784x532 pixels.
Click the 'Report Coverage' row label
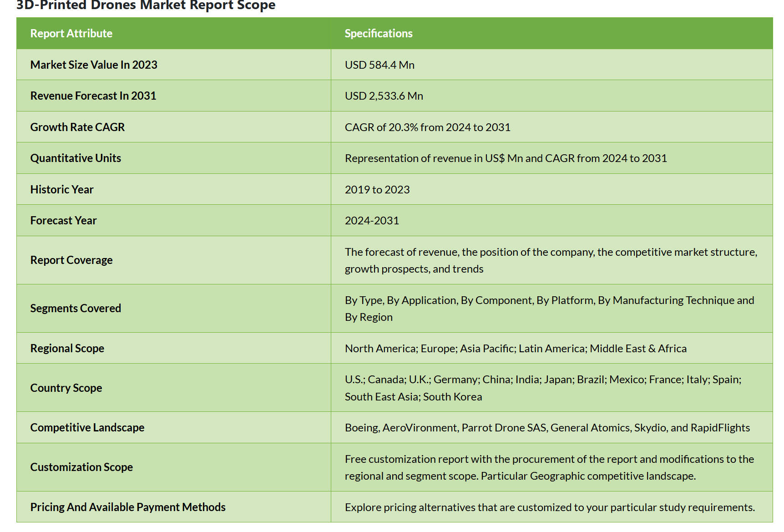click(71, 260)
